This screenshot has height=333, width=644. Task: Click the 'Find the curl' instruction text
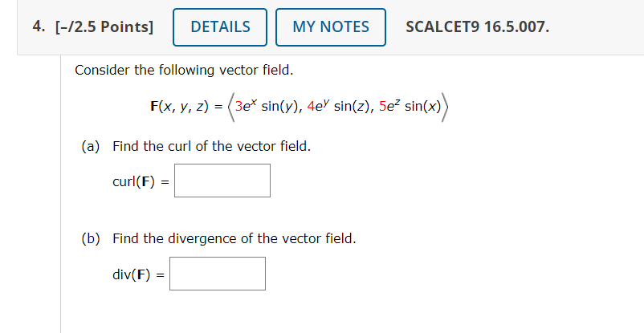(x=212, y=146)
